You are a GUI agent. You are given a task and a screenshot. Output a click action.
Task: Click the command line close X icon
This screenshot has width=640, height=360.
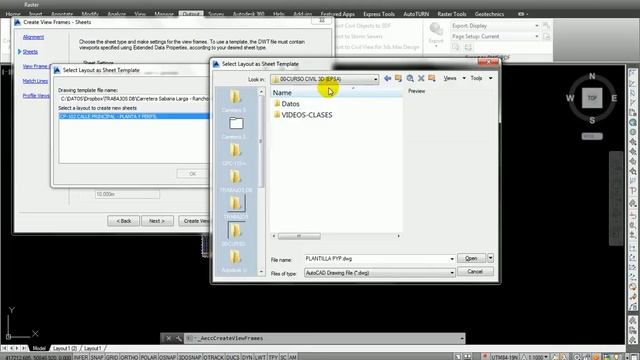[169, 338]
